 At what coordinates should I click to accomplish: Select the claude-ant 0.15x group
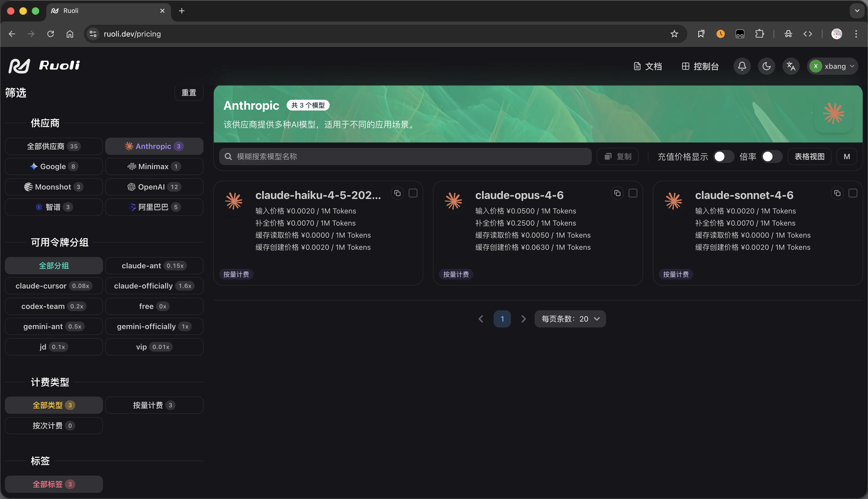point(154,266)
